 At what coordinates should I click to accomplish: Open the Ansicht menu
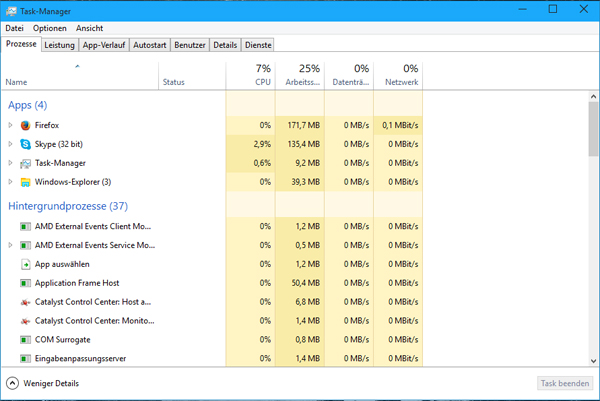point(89,28)
